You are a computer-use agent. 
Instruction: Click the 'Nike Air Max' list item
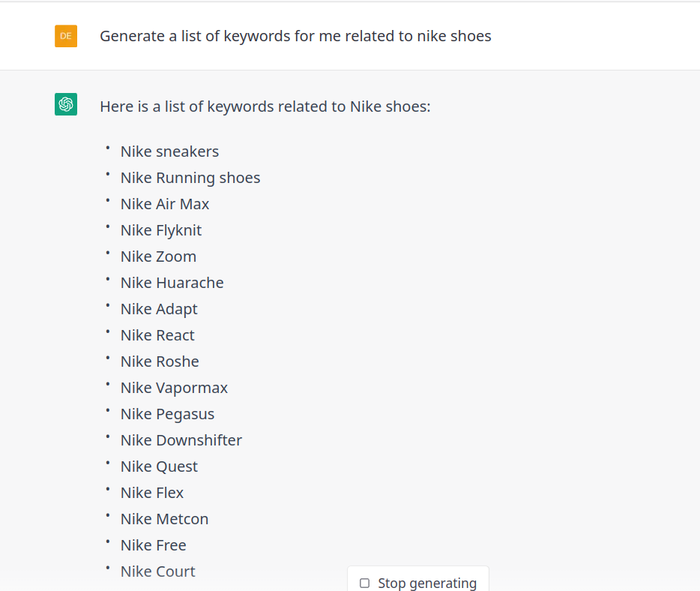[165, 204]
